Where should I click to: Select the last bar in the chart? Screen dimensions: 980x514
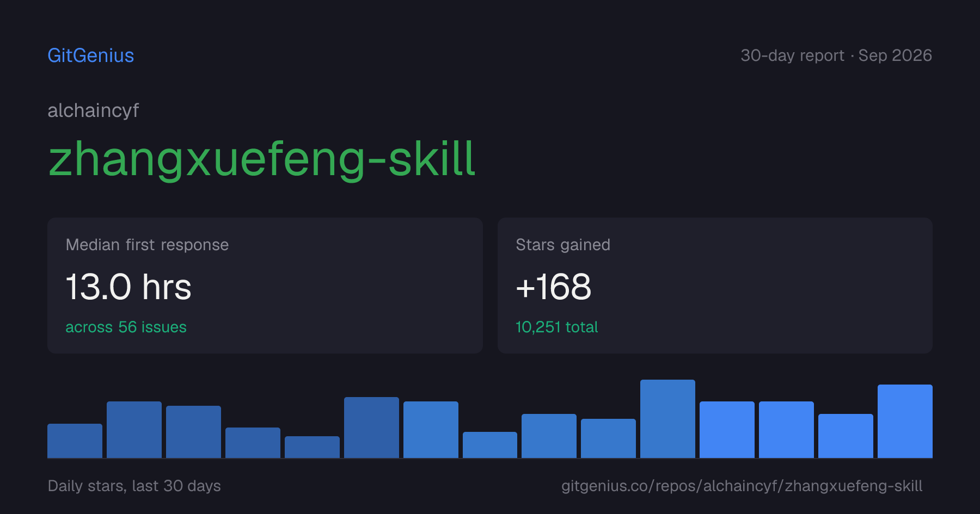click(x=905, y=421)
